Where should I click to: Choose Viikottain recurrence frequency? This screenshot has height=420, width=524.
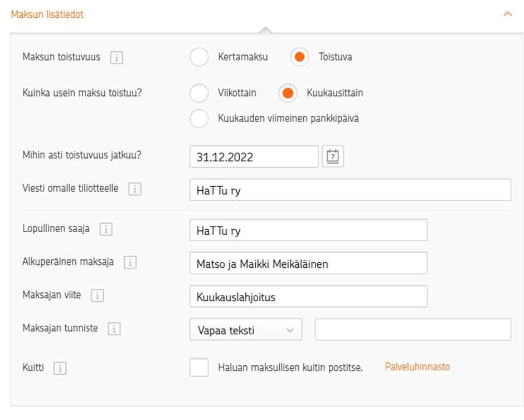point(199,93)
